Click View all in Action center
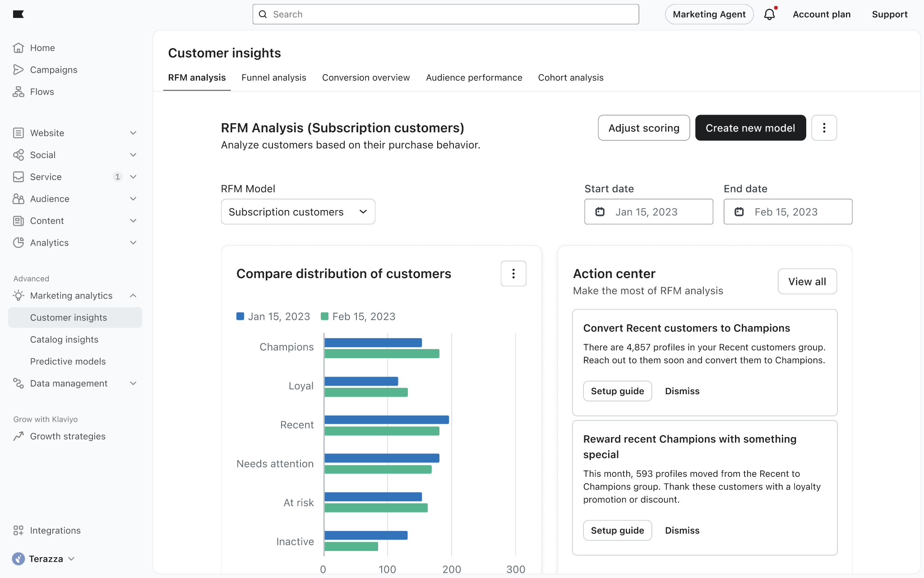The image size is (924, 578). [x=807, y=281]
